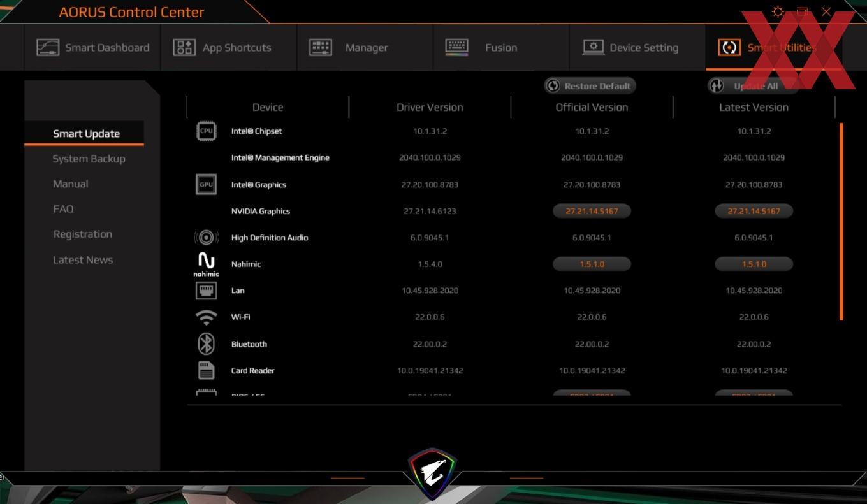Click NVIDIA Graphics official version 27.21.14.5167 button
The height and width of the screenshot is (504, 867).
(x=592, y=211)
